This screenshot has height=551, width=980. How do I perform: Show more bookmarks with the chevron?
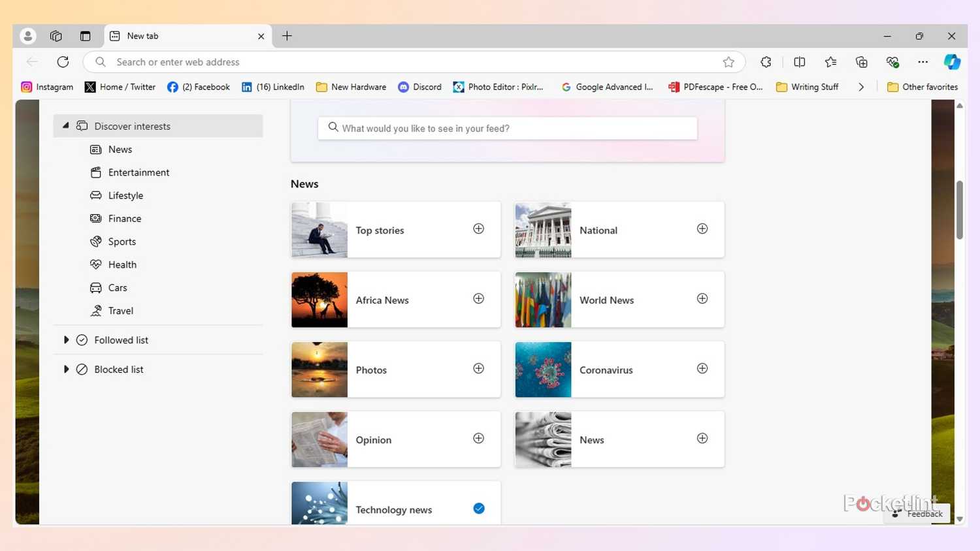[x=861, y=86]
